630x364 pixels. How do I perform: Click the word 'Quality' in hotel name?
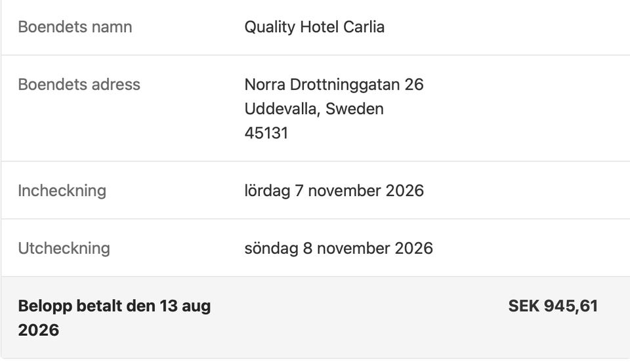270,27
